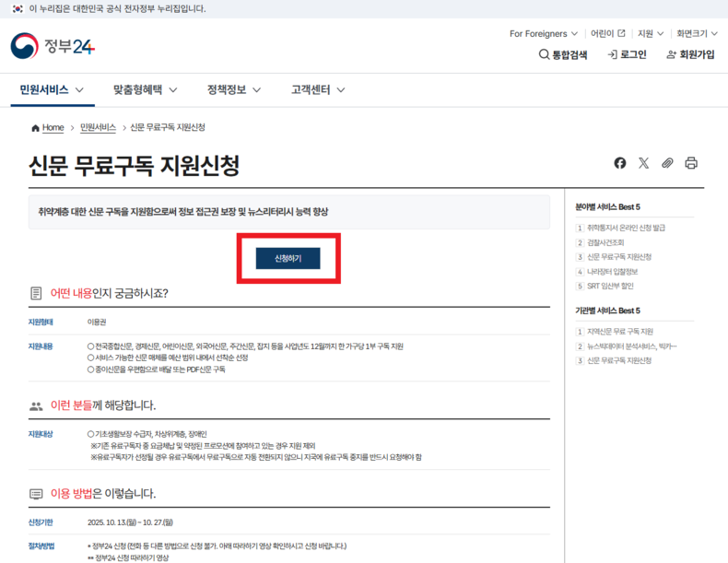Open 고객센터 menu
Viewport: 728px width, 563px height.
318,89
